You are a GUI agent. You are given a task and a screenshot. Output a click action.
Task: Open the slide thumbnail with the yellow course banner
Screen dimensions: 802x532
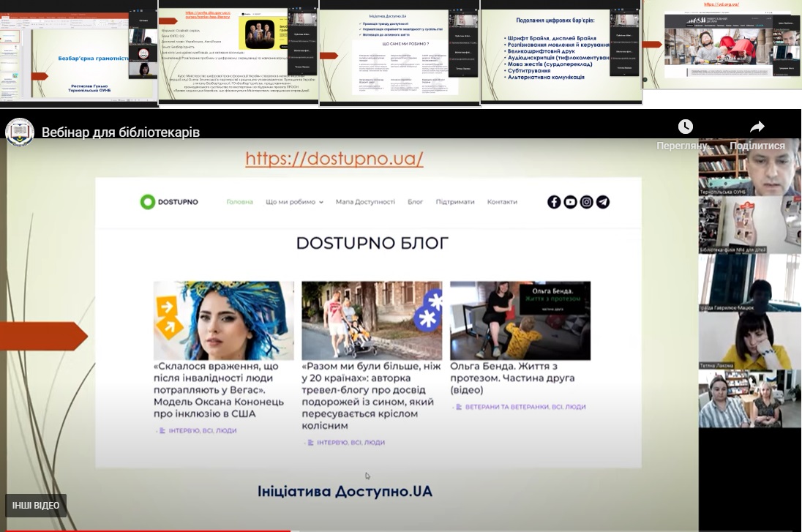(239, 53)
